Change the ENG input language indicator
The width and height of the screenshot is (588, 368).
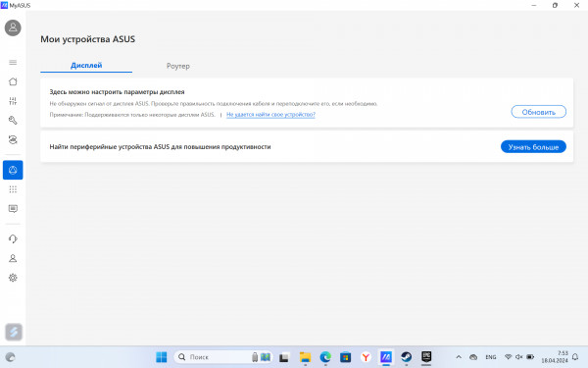491,357
